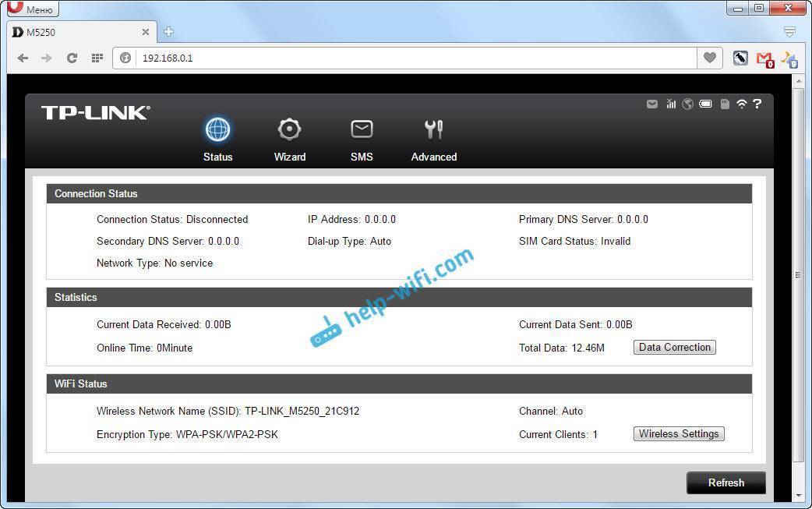
Task: Switch to the Advanced tab label
Action: [434, 157]
